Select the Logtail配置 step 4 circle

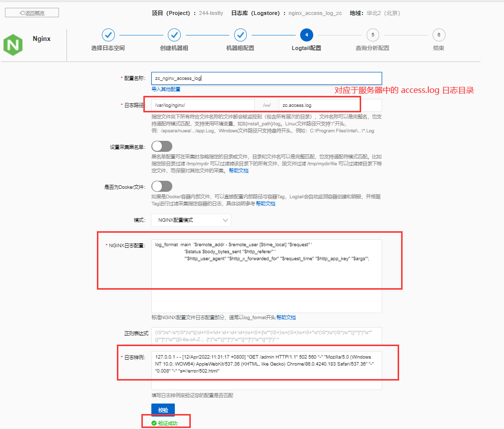pos(307,35)
